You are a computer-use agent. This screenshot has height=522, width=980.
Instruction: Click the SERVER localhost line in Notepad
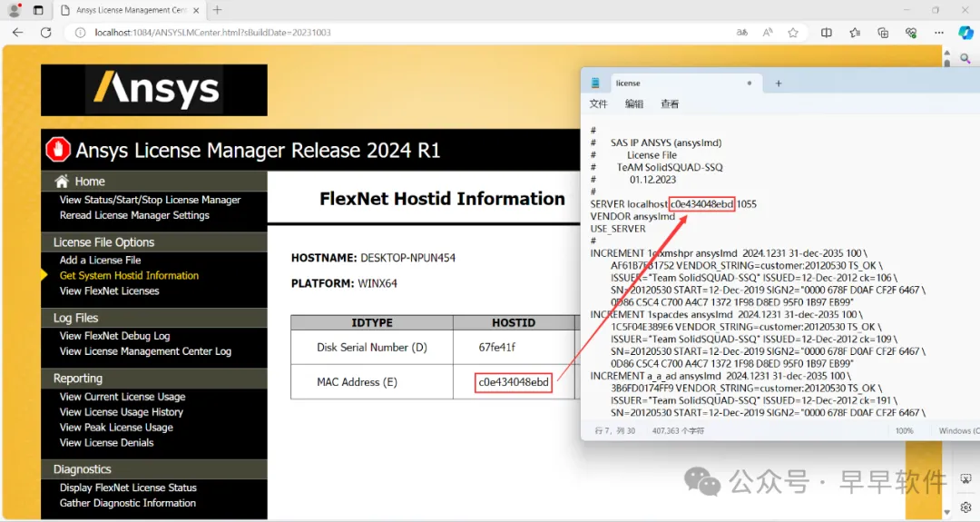[673, 204]
